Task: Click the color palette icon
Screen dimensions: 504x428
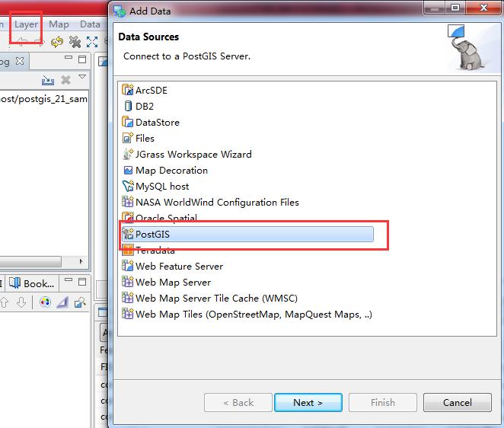Action: point(45,302)
